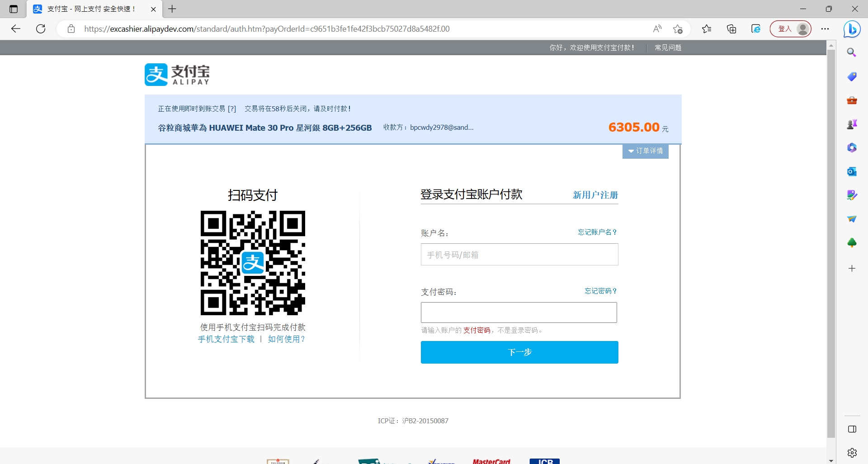Open the Collections panel
Screen dimensions: 868x464
[731, 29]
